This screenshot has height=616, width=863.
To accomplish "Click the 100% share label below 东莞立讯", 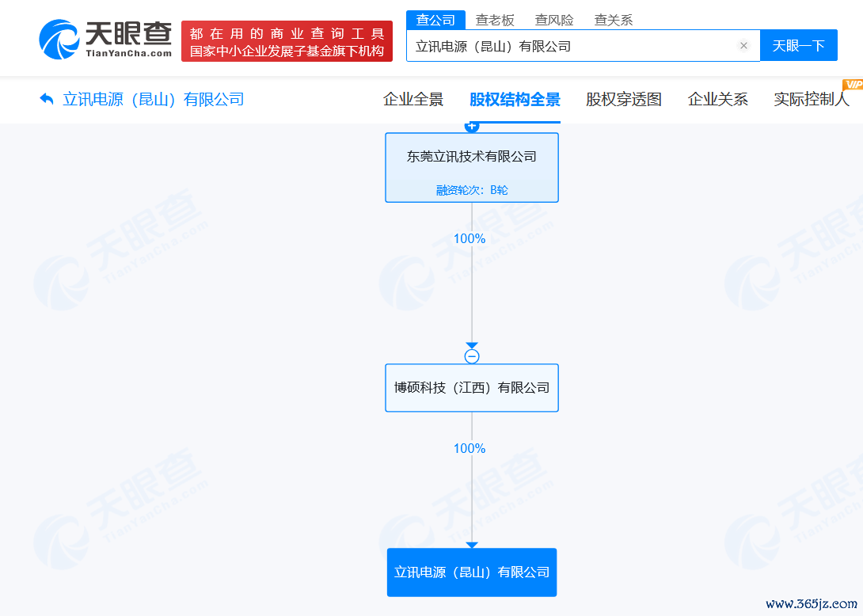I will (x=470, y=238).
